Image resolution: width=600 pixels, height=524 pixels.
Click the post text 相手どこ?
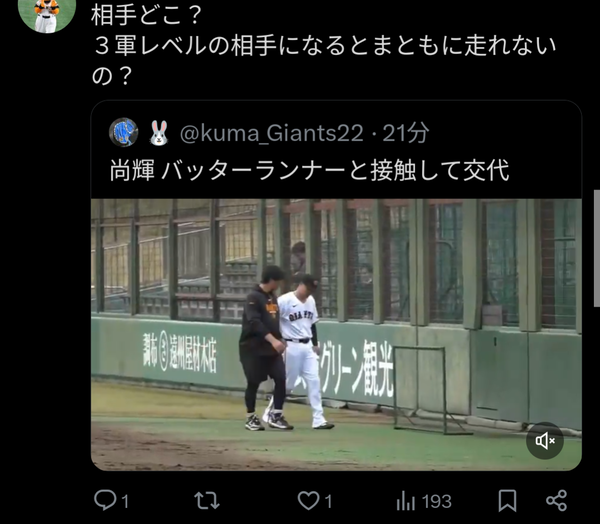point(146,15)
